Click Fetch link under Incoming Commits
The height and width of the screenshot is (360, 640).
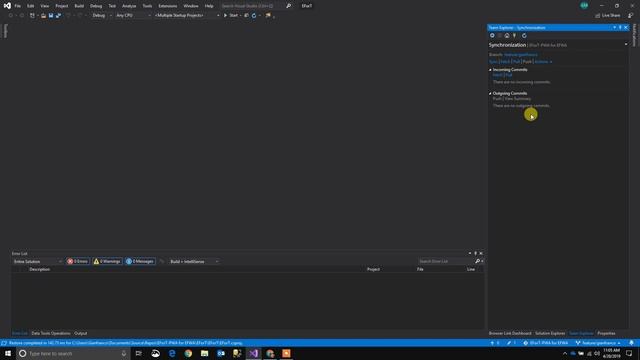498,75
